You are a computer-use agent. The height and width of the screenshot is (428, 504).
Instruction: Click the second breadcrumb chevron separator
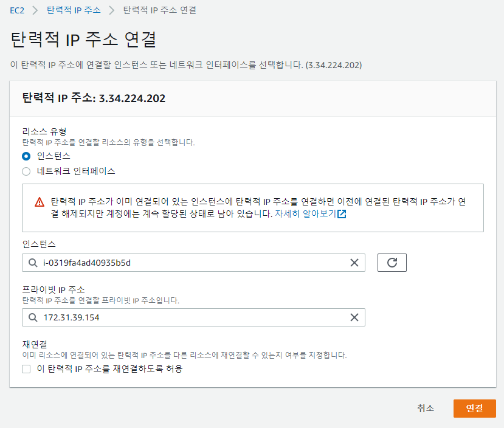[111, 10]
